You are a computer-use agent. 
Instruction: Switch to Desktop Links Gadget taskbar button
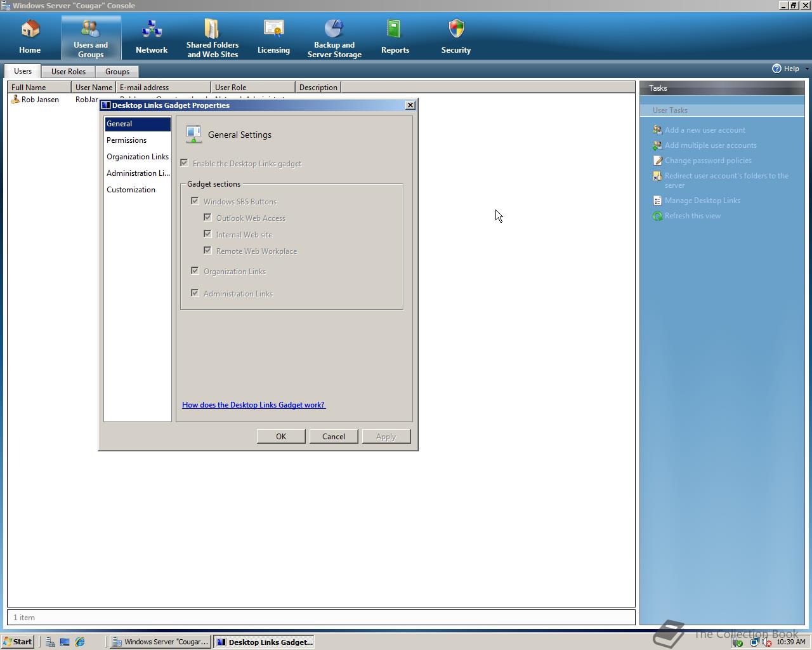[x=264, y=642]
